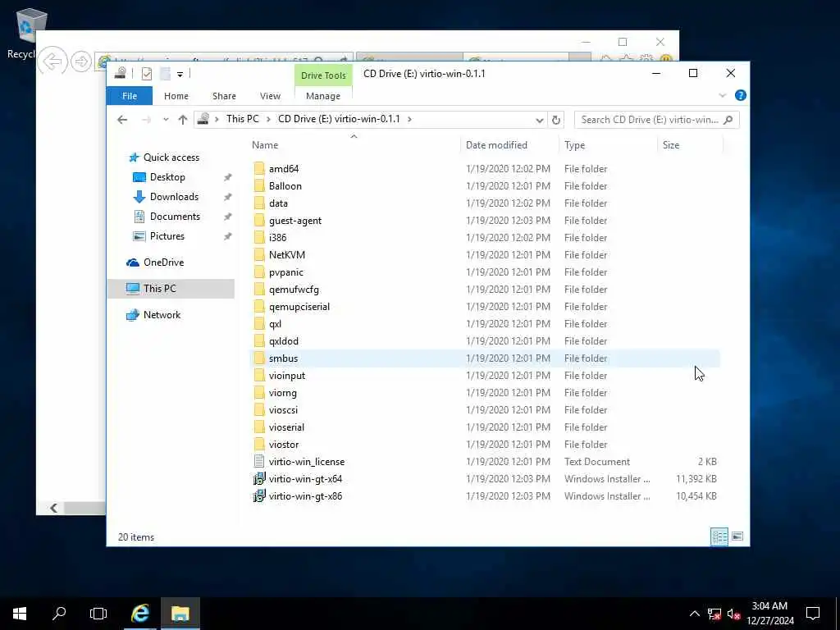The height and width of the screenshot is (630, 840).
Task: Sort by Date modified column header
Action: (496, 145)
